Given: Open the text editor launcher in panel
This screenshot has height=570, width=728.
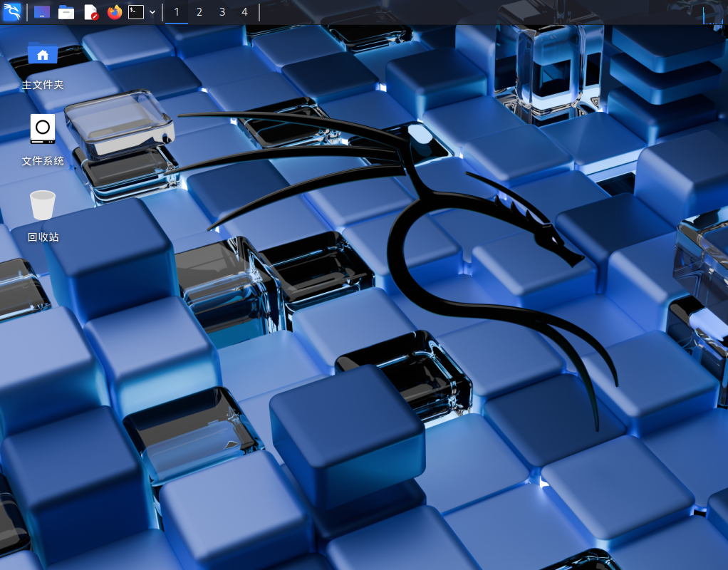Looking at the screenshot, I should 90,12.
